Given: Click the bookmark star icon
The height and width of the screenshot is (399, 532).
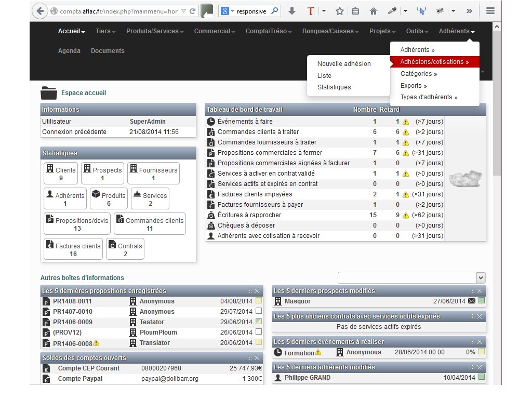Looking at the screenshot, I should coord(339,11).
